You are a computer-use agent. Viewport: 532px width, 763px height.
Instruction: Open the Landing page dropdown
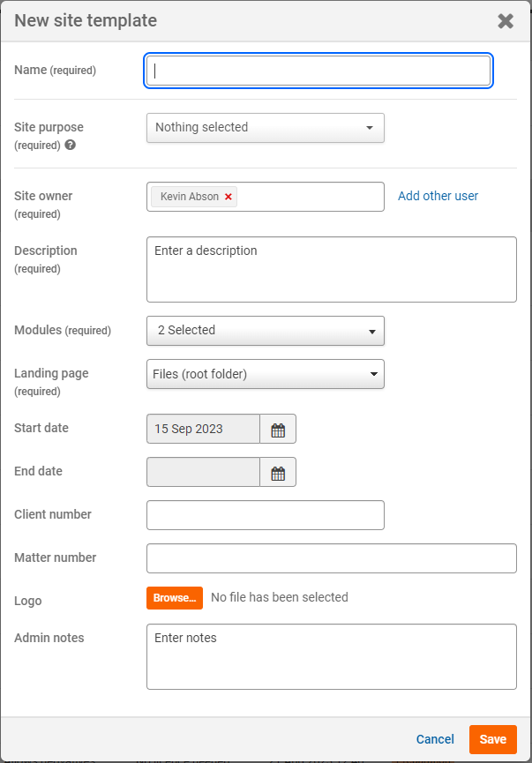pyautogui.click(x=266, y=374)
